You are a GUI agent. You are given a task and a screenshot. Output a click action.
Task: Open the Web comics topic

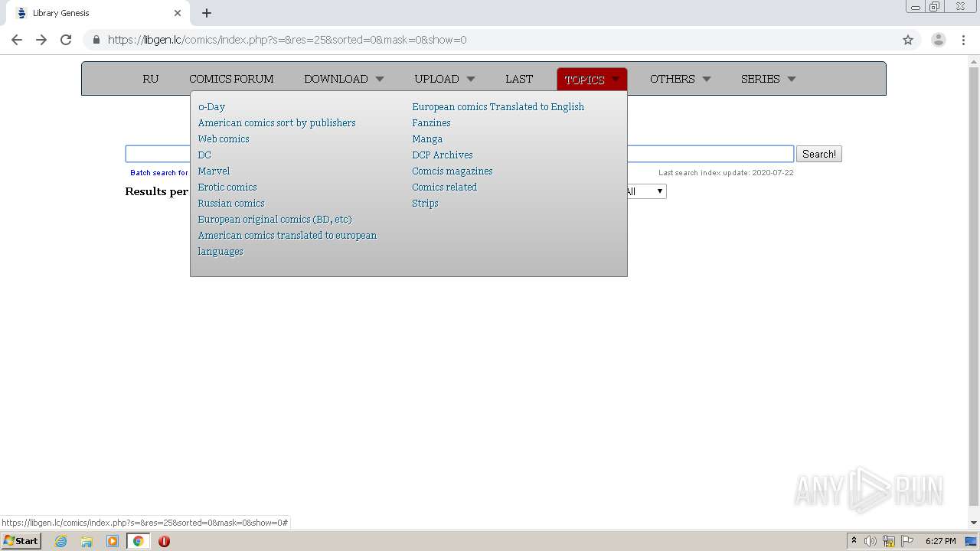(224, 139)
